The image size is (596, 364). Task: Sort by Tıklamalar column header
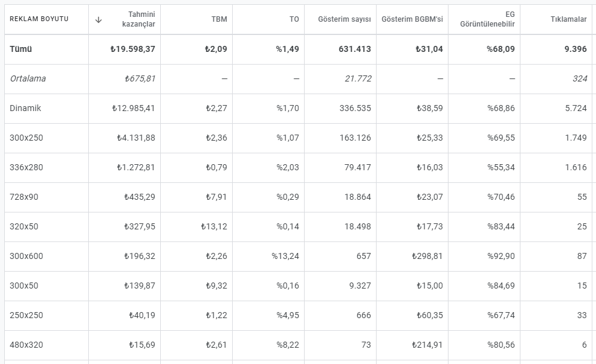pos(569,19)
